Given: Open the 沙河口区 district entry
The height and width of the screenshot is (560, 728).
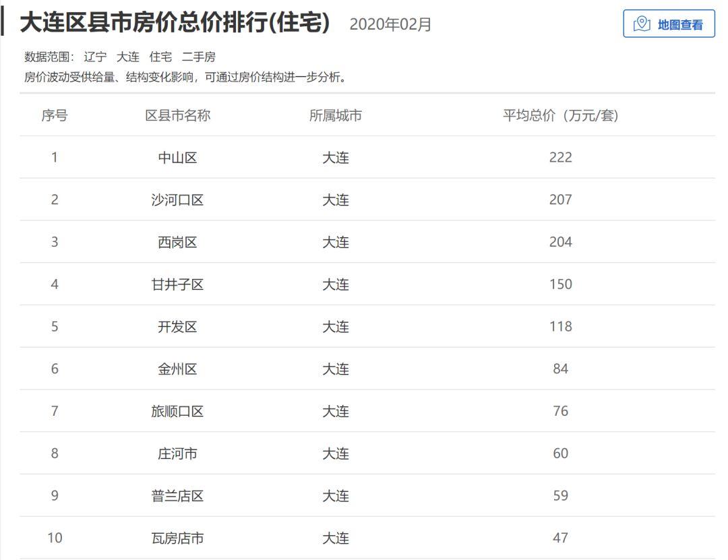Looking at the screenshot, I should point(177,200).
